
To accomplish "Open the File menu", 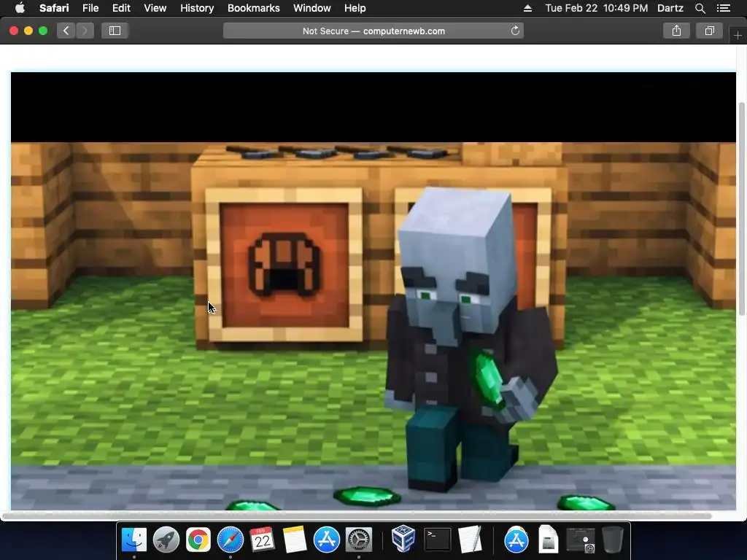I will 90,8.
